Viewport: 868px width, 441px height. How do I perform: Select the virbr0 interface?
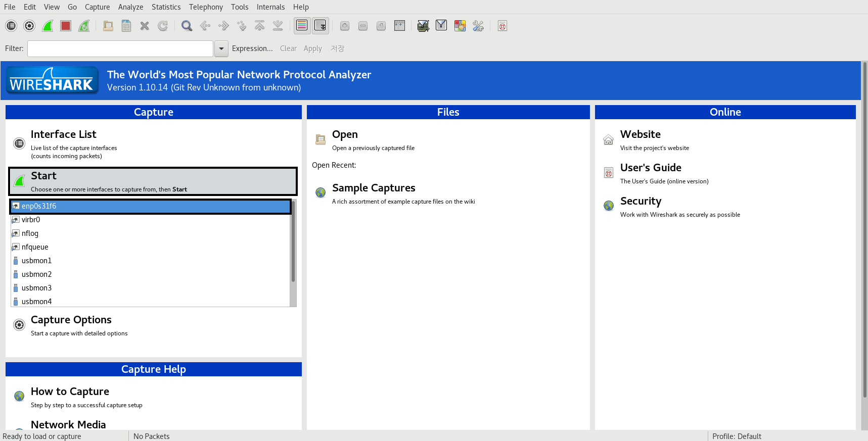coord(151,220)
